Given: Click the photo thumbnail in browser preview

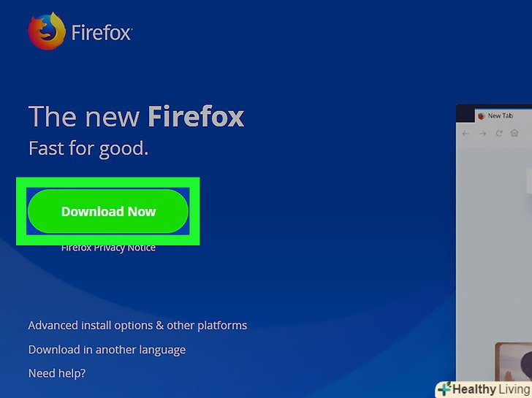Looking at the screenshot, I should tap(513, 361).
